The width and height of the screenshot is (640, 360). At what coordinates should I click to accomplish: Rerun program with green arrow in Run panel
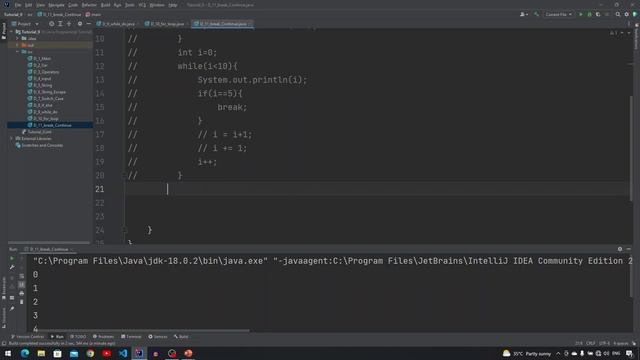[x=12, y=258]
